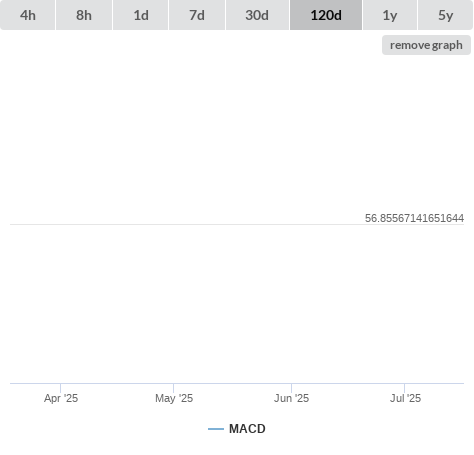Viewport: 474px width, 455px height.
Task: Select the Jun '25 axis label
Action: 291,398
